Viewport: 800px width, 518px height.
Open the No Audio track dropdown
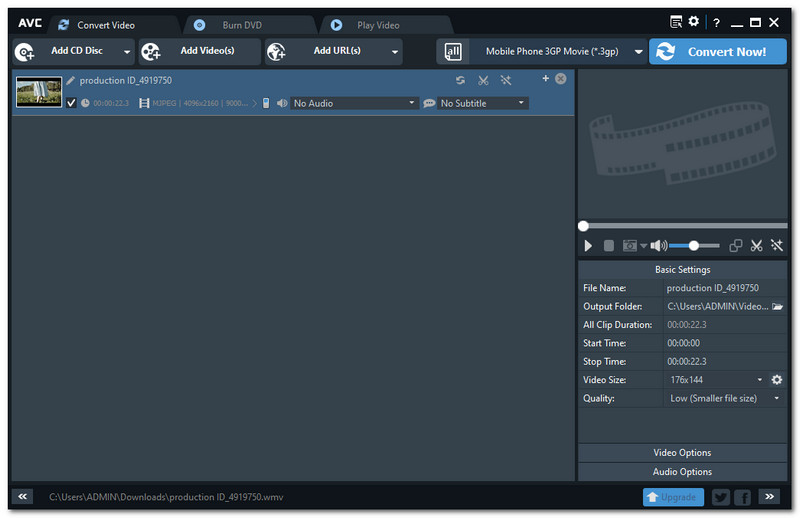pyautogui.click(x=354, y=103)
